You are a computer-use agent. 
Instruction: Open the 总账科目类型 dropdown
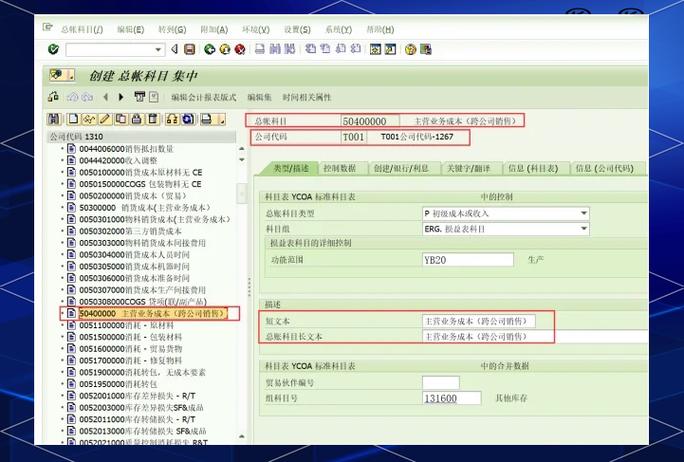tap(583, 213)
